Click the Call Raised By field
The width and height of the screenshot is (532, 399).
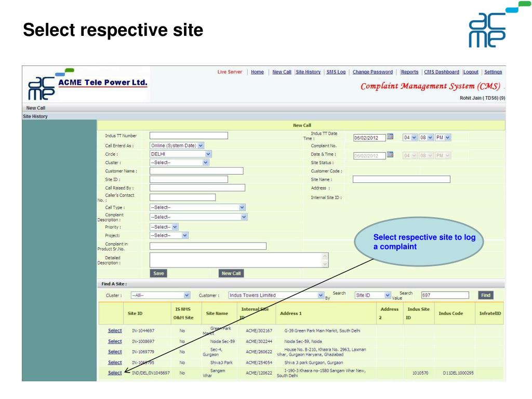(x=197, y=188)
